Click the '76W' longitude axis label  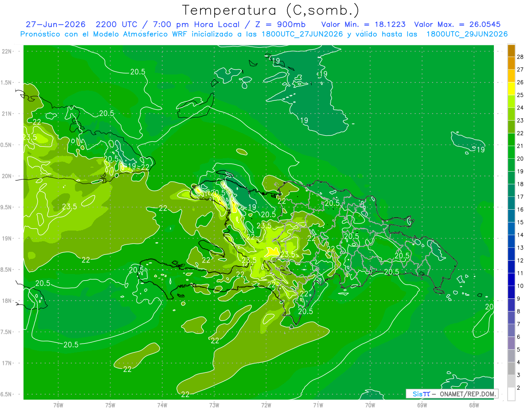(x=58, y=405)
